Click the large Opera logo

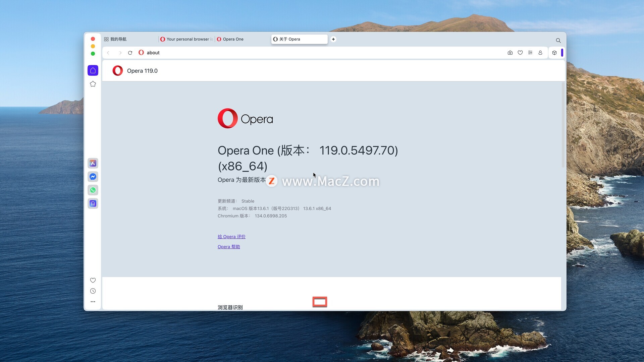pos(245,118)
